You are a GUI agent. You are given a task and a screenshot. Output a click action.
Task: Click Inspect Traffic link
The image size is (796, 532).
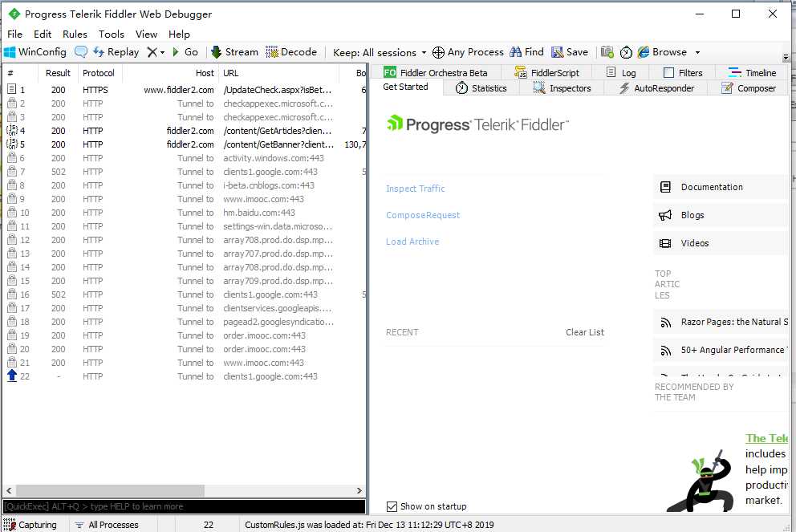click(416, 189)
